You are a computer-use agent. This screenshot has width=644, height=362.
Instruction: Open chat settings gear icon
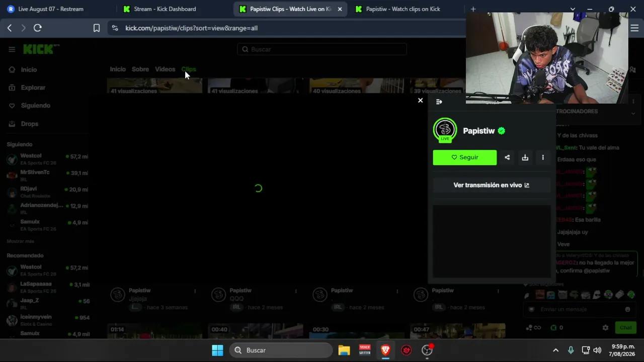[x=605, y=328]
